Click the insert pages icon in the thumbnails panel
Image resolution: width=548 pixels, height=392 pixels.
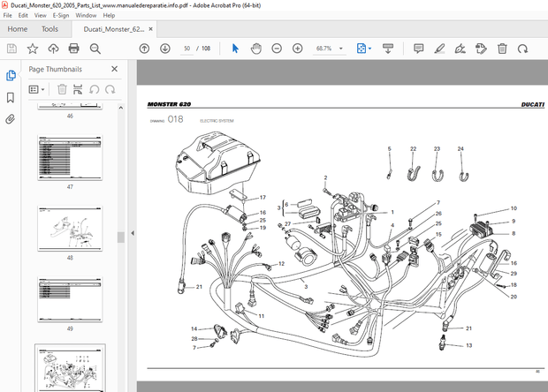78,89
